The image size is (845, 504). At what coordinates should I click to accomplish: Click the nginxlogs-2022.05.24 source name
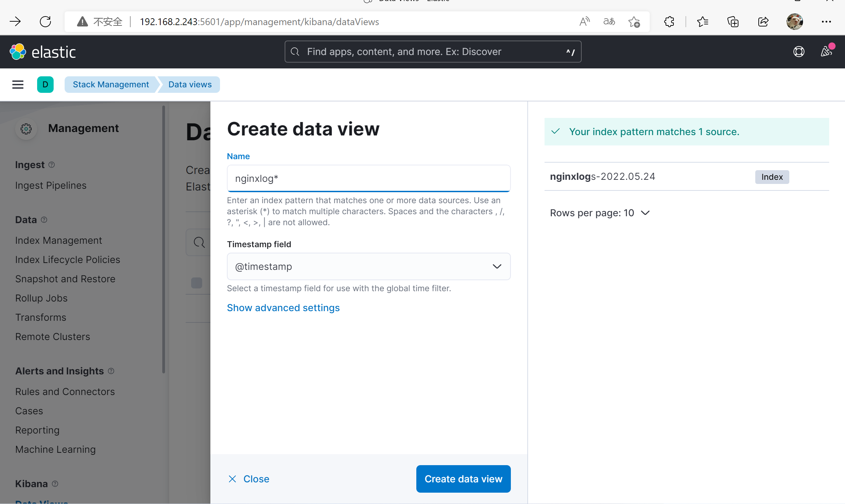pyautogui.click(x=602, y=177)
